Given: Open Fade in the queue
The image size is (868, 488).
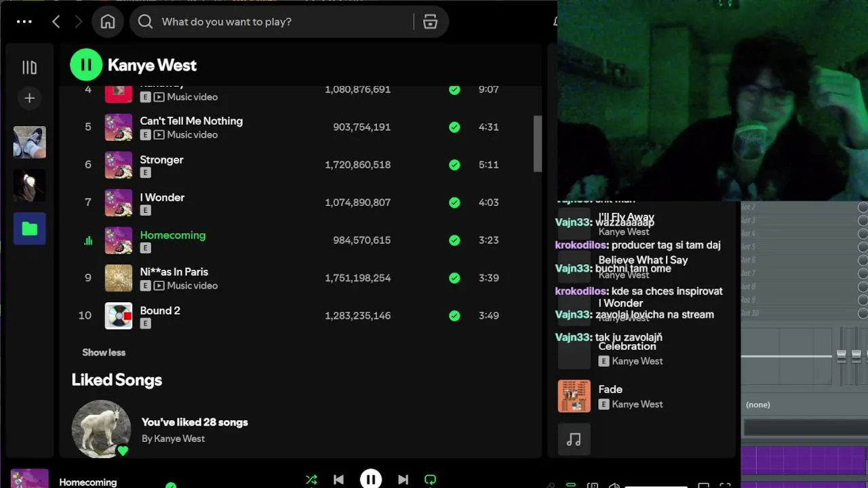Looking at the screenshot, I should (610, 389).
